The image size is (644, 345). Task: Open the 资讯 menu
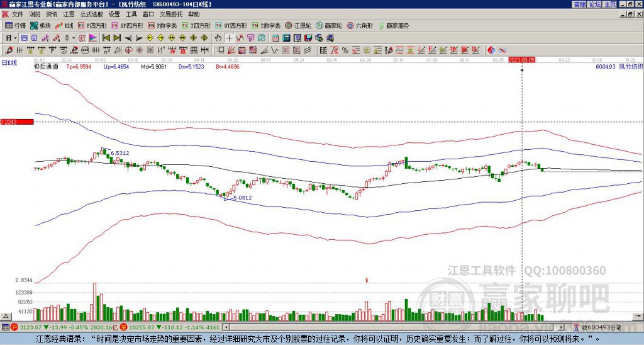[x=52, y=14]
